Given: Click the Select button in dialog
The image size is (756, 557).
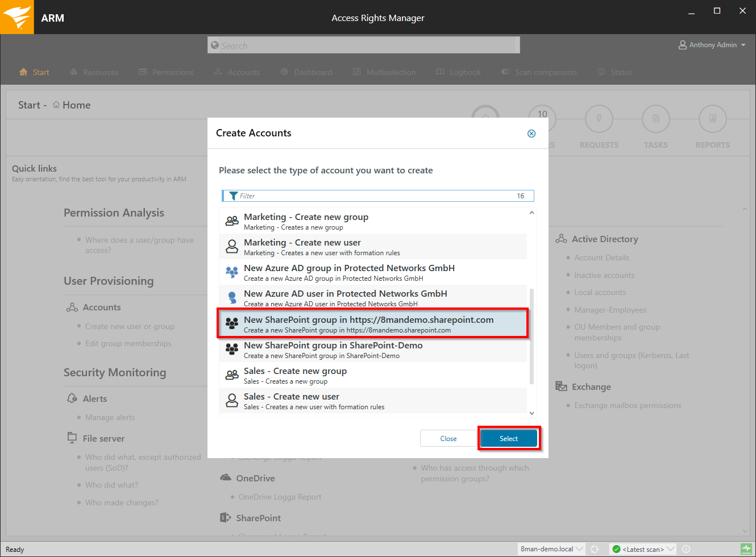Looking at the screenshot, I should coord(508,438).
